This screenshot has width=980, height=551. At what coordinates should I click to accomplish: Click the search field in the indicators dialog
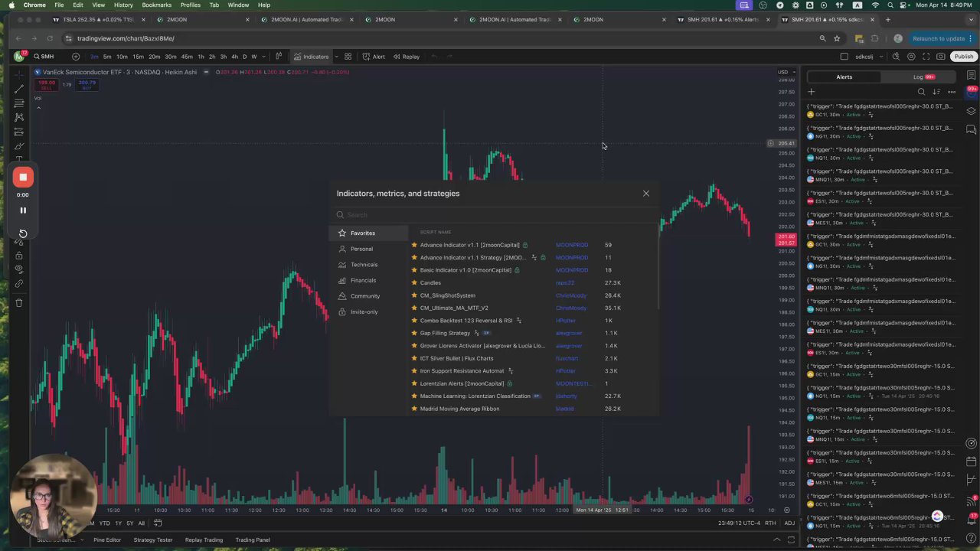tap(494, 215)
